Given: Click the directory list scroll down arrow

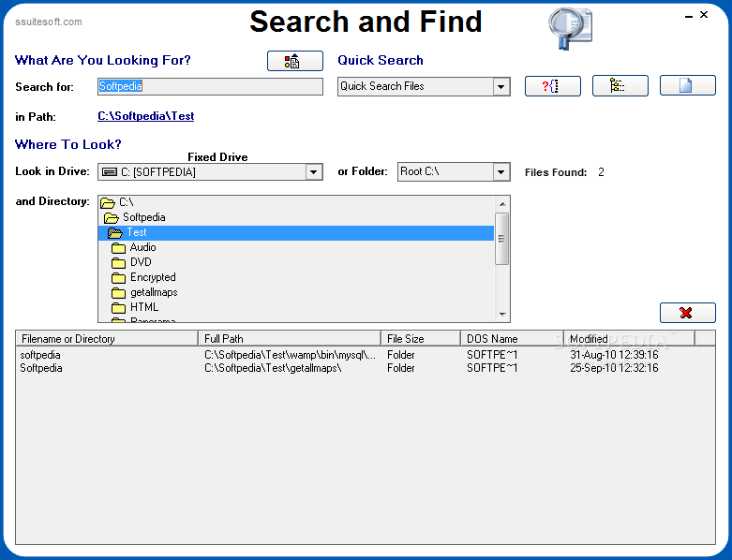Looking at the screenshot, I should click(x=502, y=315).
